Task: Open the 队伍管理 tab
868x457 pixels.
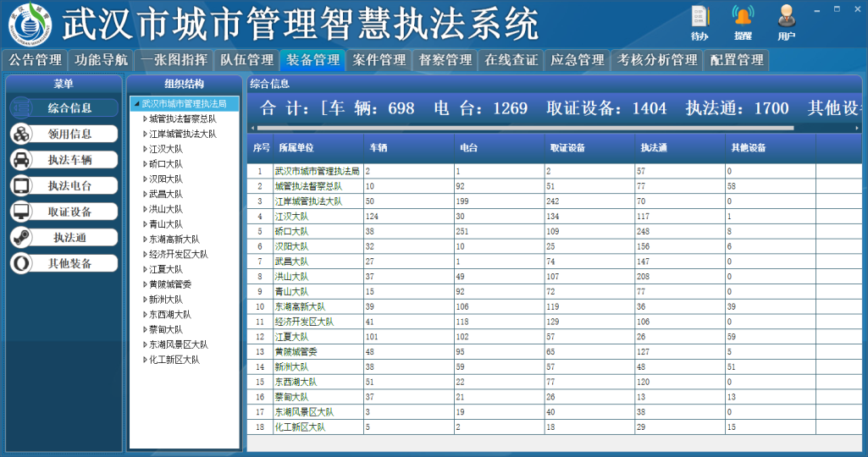Action: click(246, 60)
